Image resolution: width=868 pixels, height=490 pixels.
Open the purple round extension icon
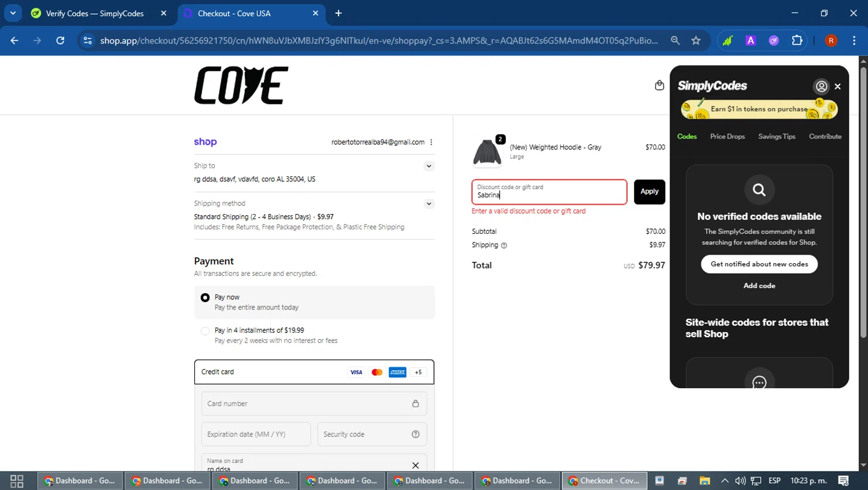(774, 40)
